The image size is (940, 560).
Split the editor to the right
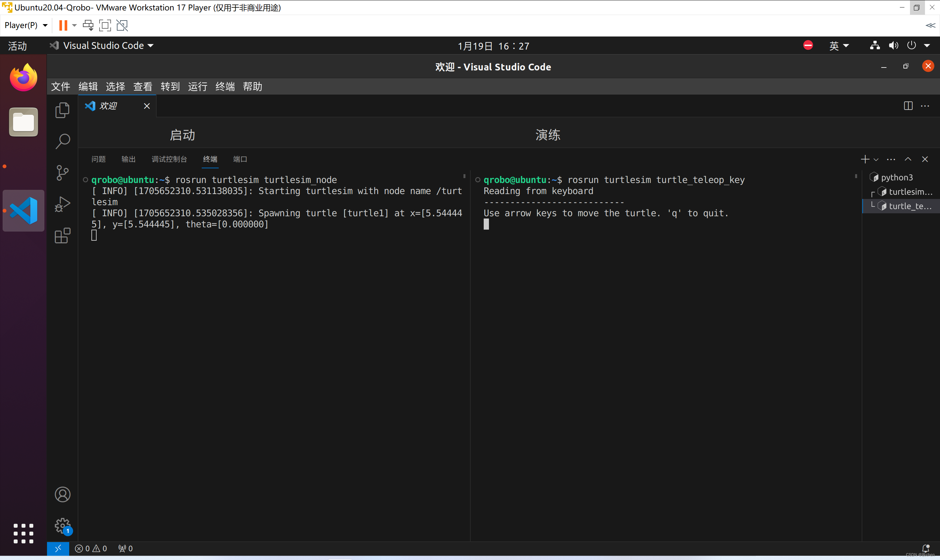908,106
